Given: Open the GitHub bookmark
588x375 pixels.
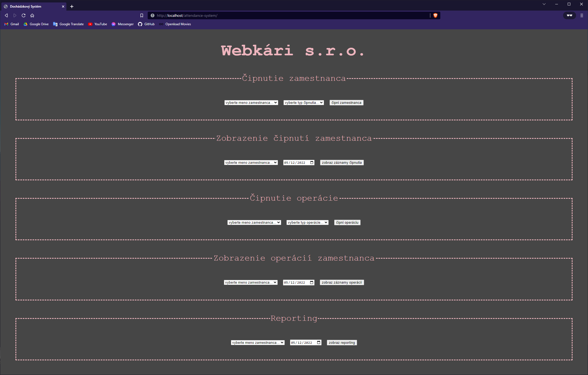Looking at the screenshot, I should click(x=146, y=24).
